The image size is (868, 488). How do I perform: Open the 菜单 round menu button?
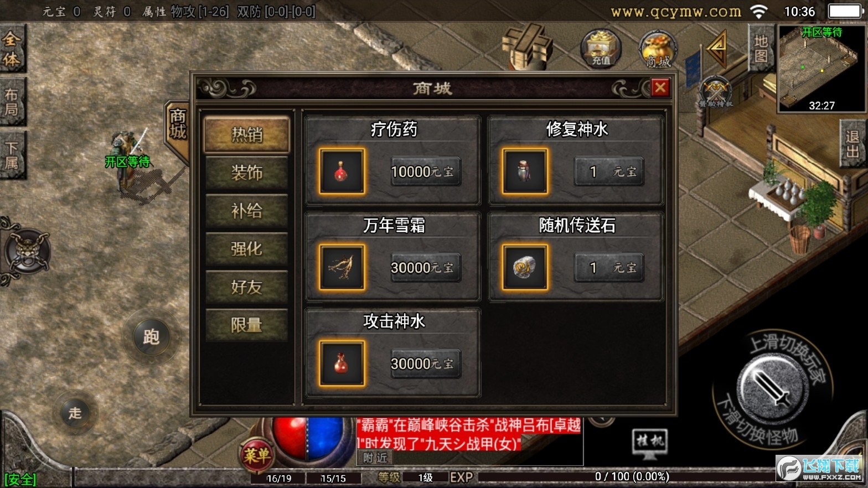tap(256, 455)
